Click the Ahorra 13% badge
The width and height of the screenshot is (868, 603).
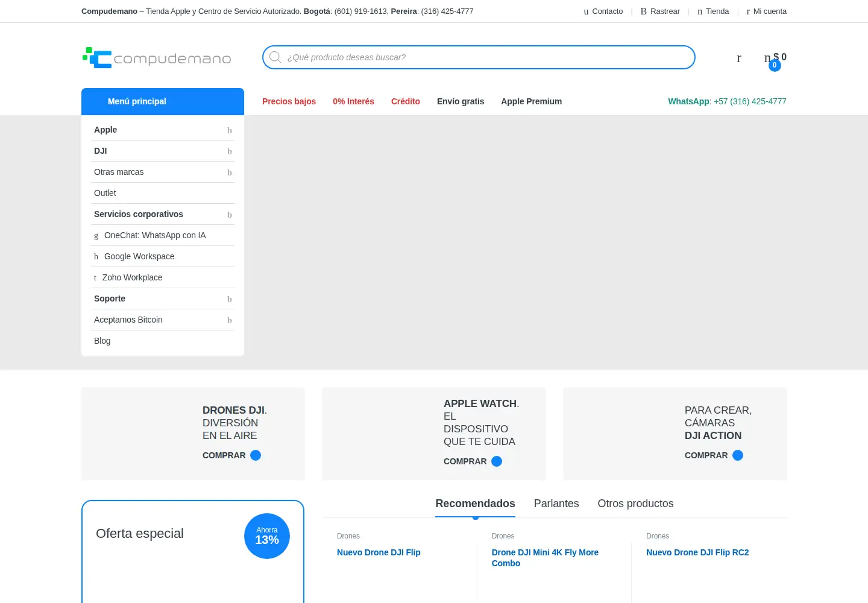(x=267, y=536)
